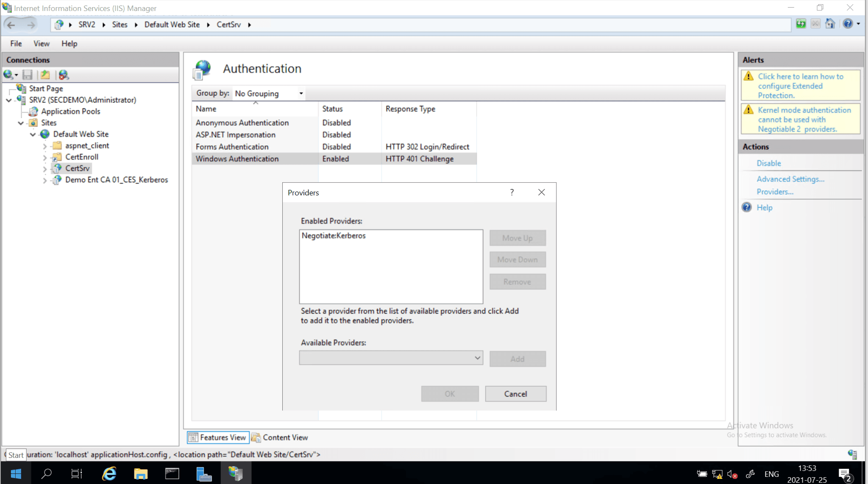868x484 pixels.
Task: Click the Providers list input field
Action: click(390, 358)
